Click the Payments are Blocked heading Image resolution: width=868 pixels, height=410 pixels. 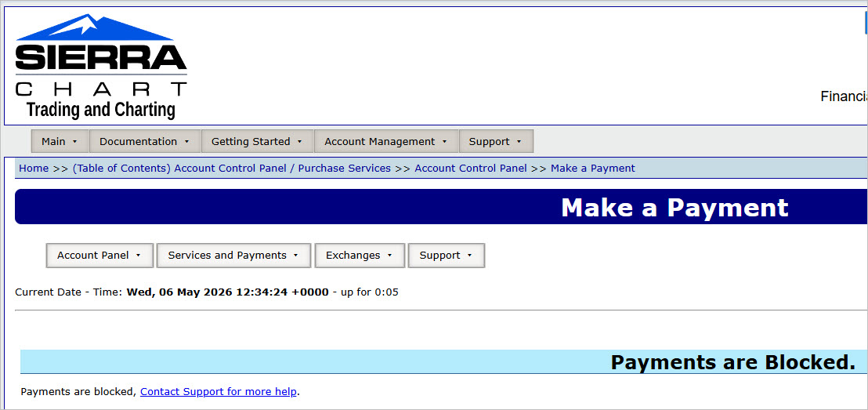point(733,362)
